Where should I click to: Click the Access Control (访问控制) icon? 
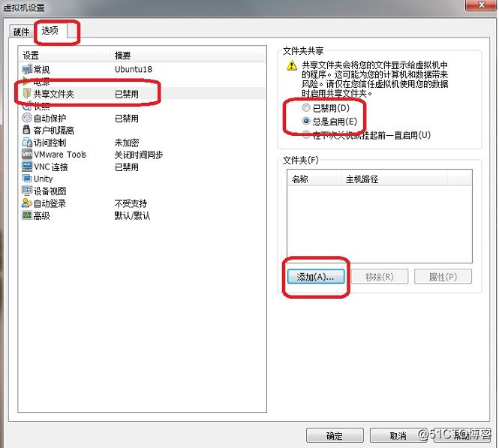pos(27,143)
